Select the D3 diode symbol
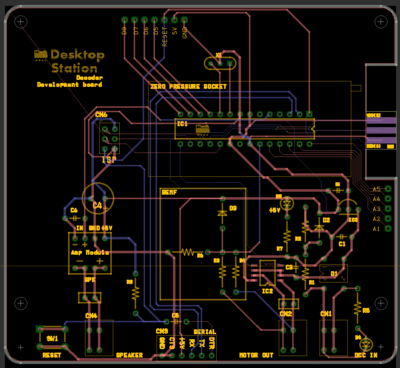 [x=223, y=213]
